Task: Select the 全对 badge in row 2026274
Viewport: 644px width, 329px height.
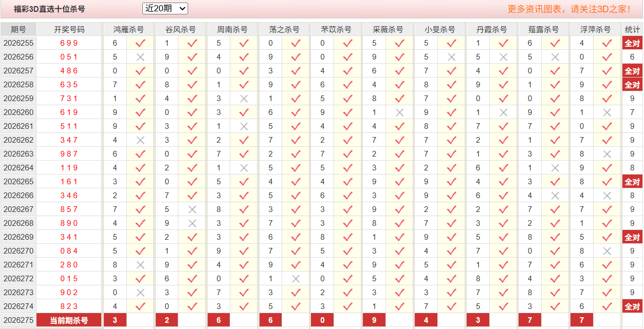Action: coord(632,306)
